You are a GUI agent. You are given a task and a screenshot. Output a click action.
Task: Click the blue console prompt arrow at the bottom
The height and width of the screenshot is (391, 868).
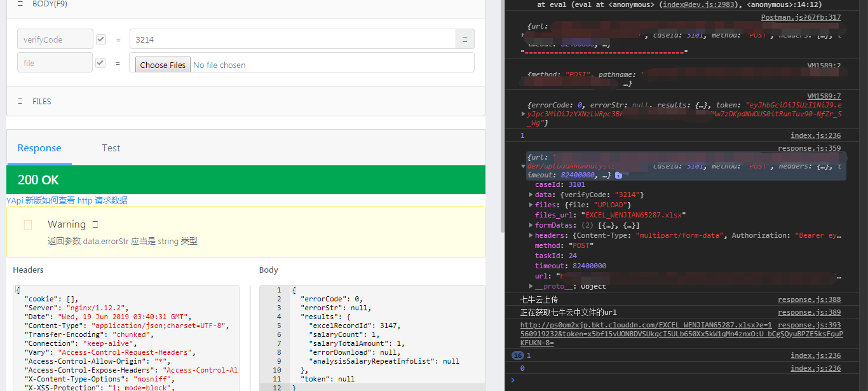pyautogui.click(x=512, y=381)
